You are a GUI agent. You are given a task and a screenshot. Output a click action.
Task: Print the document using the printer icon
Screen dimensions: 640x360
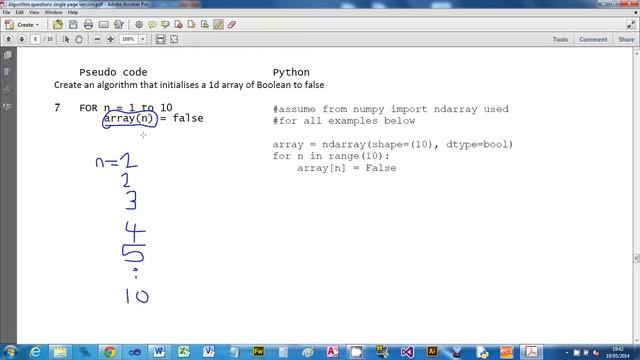click(88, 25)
